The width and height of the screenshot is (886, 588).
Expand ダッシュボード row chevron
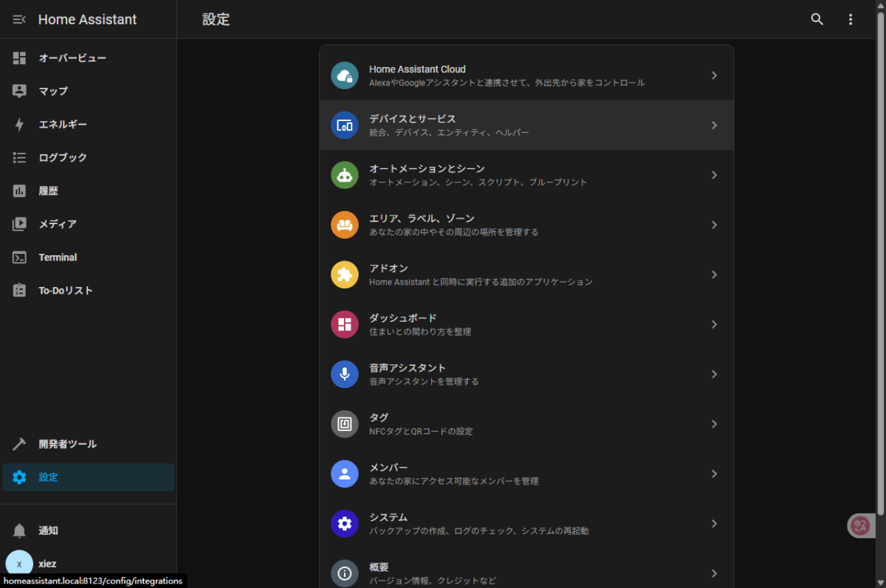click(714, 325)
